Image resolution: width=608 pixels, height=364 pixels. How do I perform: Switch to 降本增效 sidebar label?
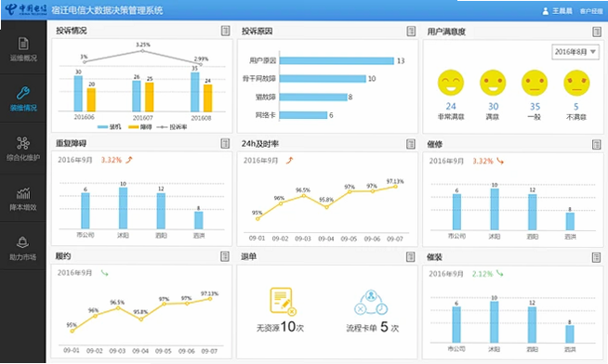pos(23,207)
